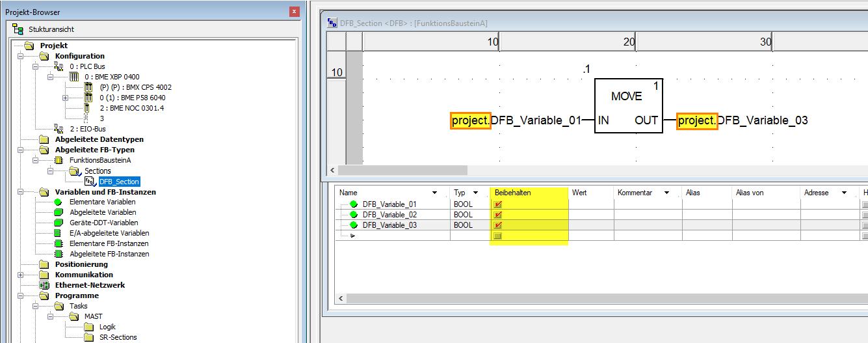Click variable table scrollbar left arrow

pos(341,298)
